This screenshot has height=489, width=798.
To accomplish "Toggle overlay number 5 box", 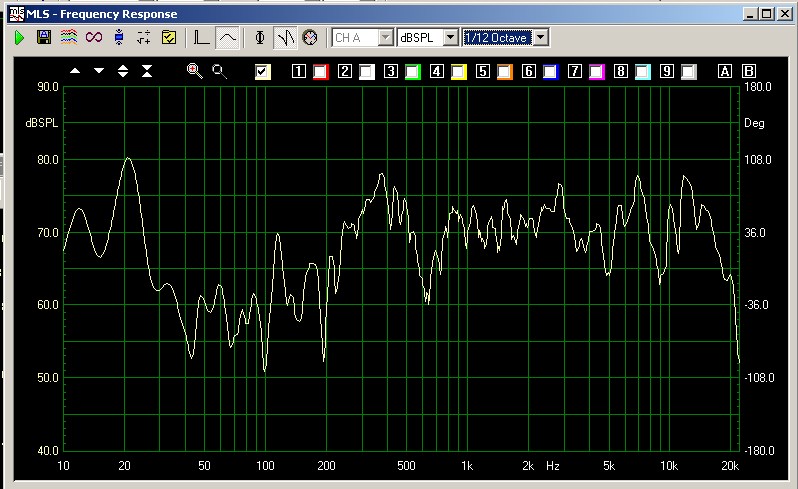I will point(482,71).
